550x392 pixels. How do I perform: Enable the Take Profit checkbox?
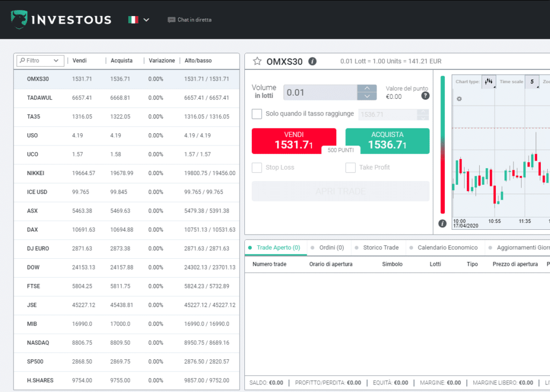(350, 168)
